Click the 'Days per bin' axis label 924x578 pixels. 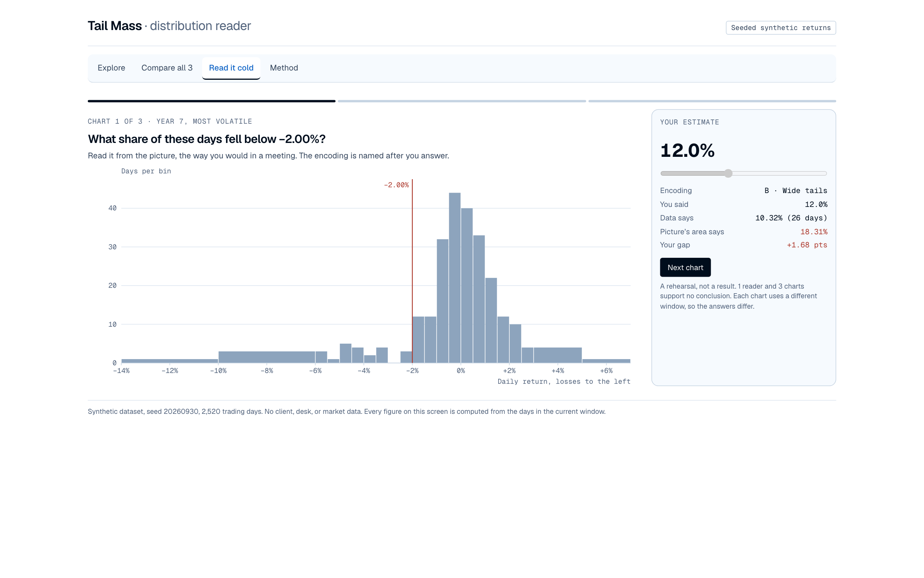click(146, 171)
